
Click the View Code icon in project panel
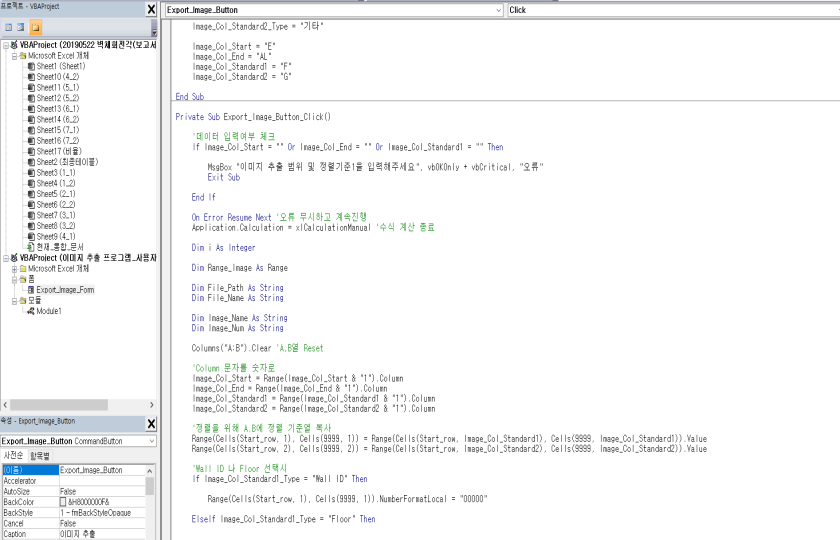8,28
